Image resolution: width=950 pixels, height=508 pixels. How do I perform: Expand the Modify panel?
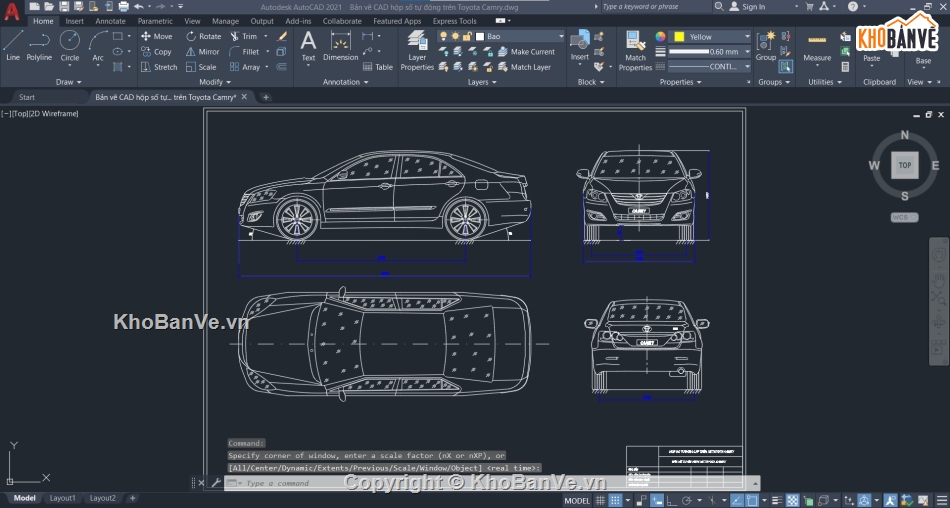point(215,82)
